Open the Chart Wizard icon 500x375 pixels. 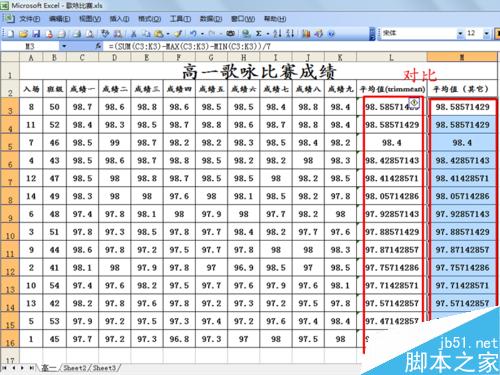click(306, 34)
